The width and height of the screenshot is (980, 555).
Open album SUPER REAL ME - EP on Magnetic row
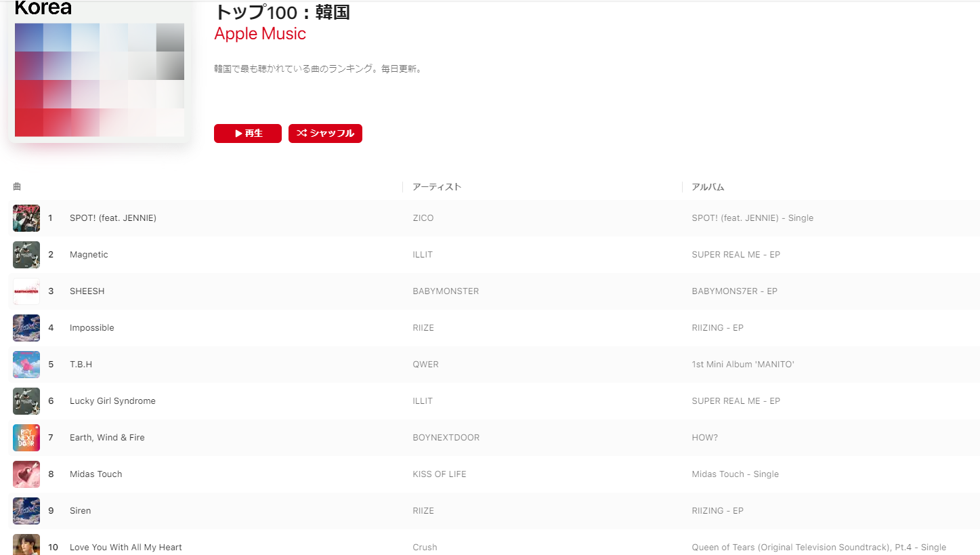pos(736,255)
